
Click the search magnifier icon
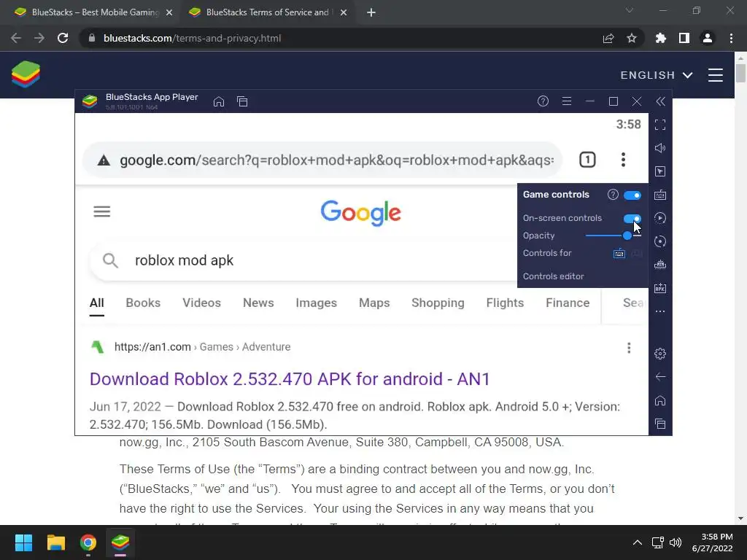point(110,260)
